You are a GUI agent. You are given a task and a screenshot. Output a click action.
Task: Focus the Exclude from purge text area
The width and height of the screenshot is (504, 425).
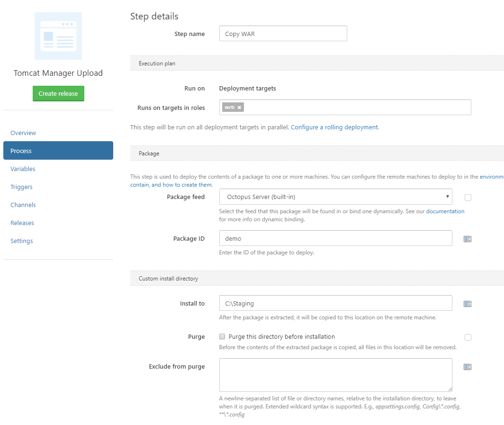pos(335,374)
